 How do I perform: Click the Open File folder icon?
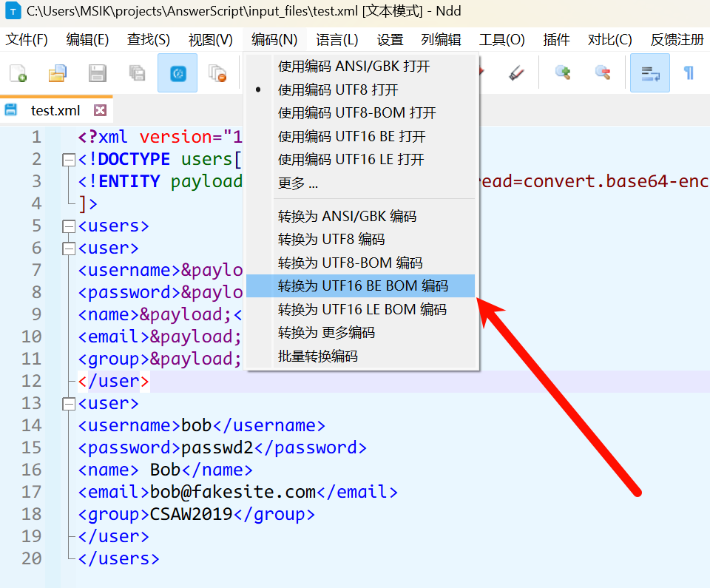pos(58,72)
